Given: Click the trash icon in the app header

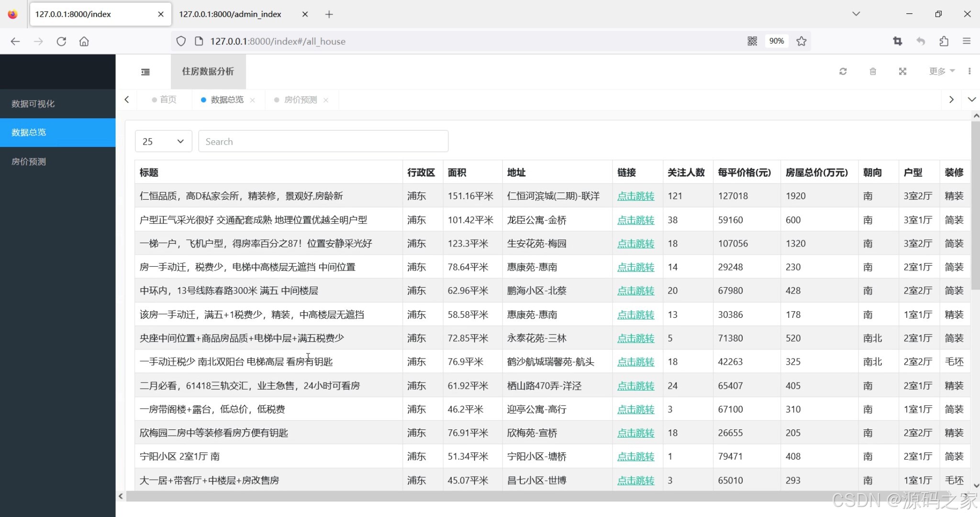Looking at the screenshot, I should tap(873, 71).
